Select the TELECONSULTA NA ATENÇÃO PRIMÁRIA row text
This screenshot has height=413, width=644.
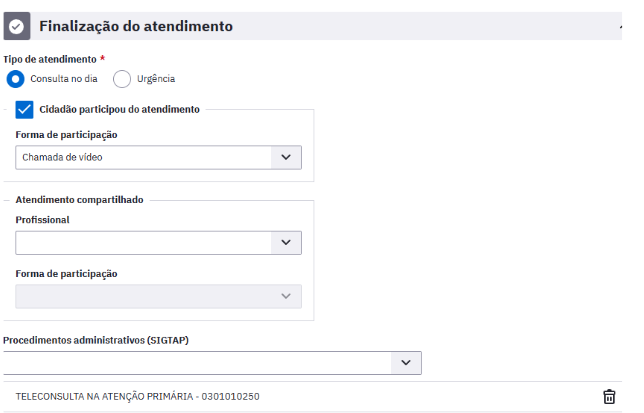click(x=138, y=397)
